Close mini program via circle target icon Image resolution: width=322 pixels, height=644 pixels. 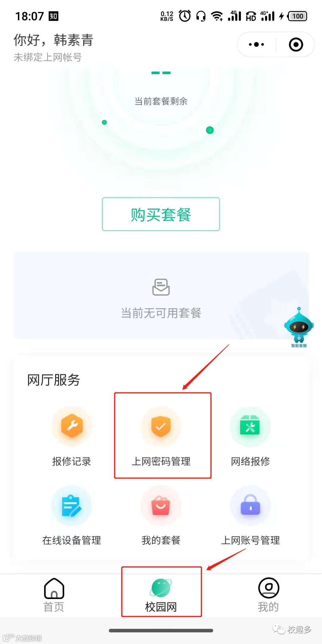click(296, 45)
